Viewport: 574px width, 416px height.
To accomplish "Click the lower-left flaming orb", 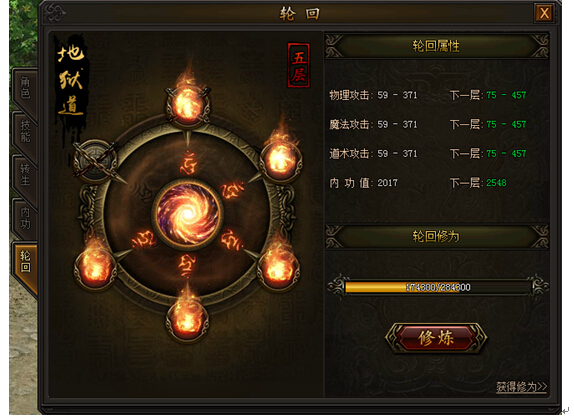I will pyautogui.click(x=96, y=270).
